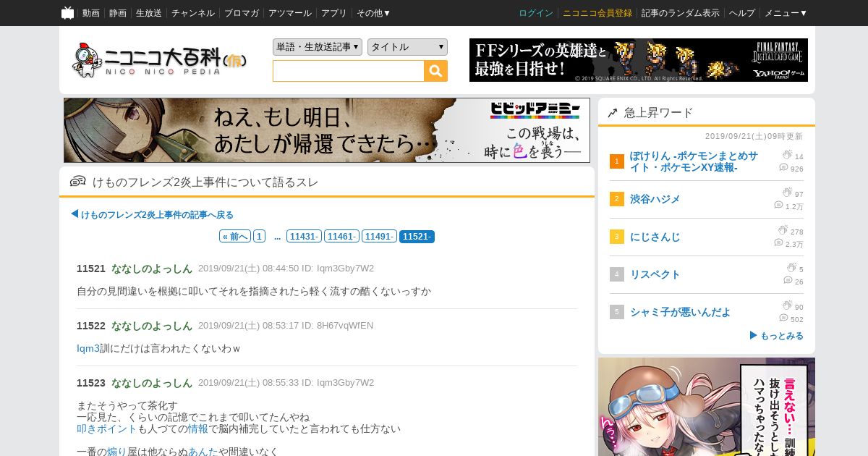The width and height of the screenshot is (868, 456).
Task: Click the speech bubble icon beside thread title
Action: [78, 182]
